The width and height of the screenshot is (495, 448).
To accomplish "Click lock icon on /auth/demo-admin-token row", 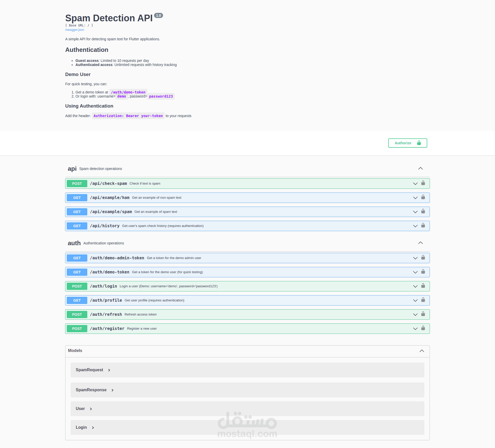I will tap(423, 258).
